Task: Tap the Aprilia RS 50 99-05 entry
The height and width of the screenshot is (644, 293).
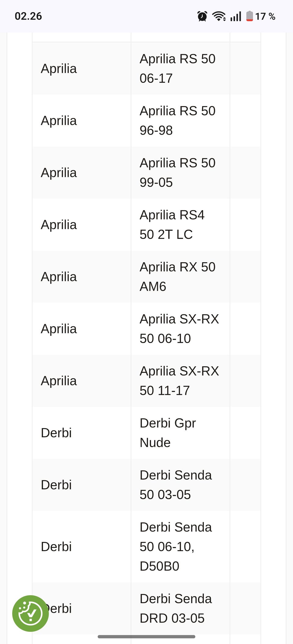Action: (177, 173)
